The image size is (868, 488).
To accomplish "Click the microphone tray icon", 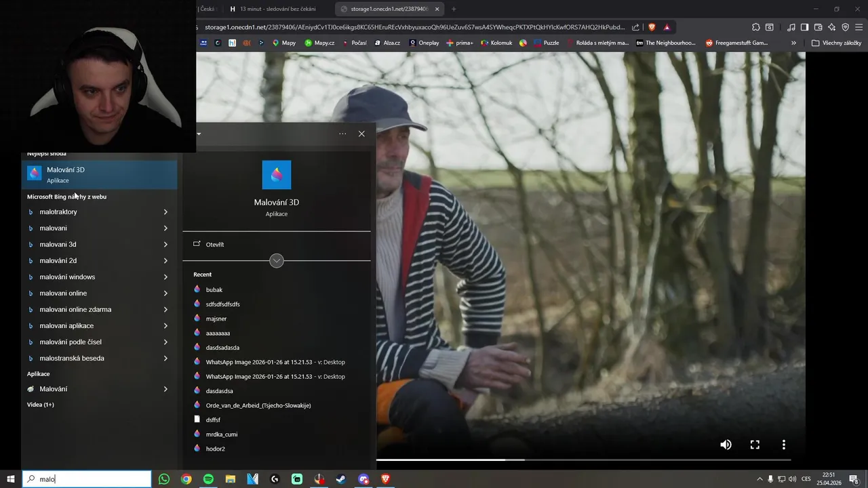I will pyautogui.click(x=770, y=479).
